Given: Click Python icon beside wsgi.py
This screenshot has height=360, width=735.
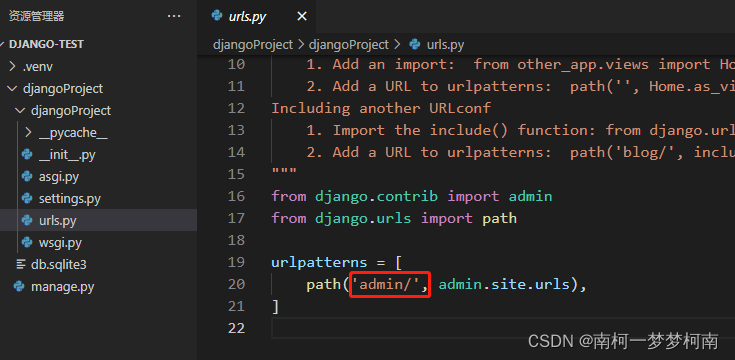Looking at the screenshot, I should tap(27, 242).
